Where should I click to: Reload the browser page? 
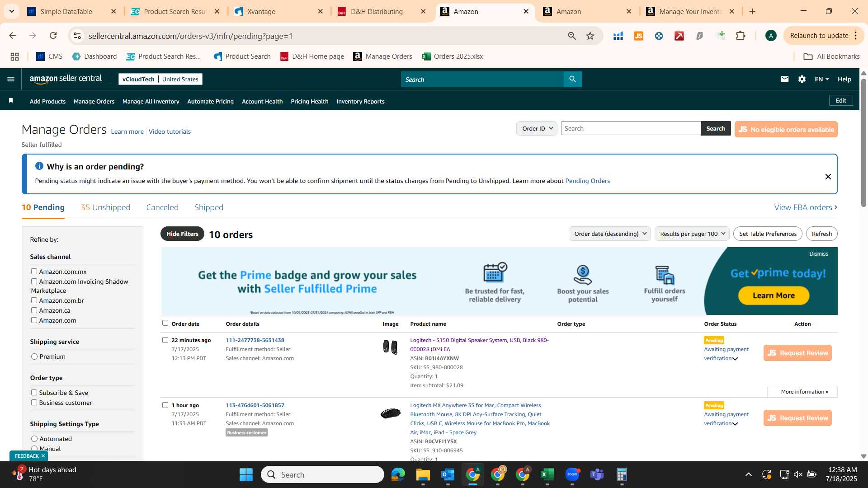pyautogui.click(x=53, y=36)
